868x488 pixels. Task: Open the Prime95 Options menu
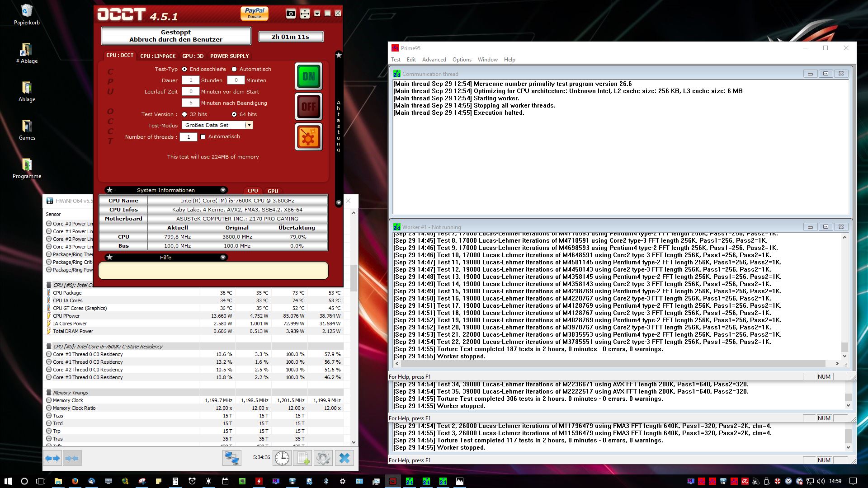tap(462, 60)
